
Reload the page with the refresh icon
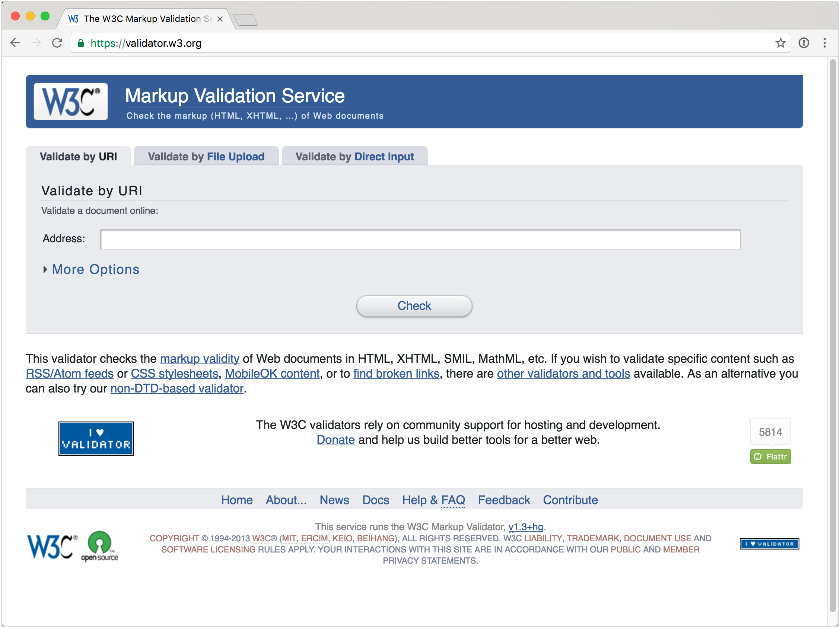click(57, 43)
